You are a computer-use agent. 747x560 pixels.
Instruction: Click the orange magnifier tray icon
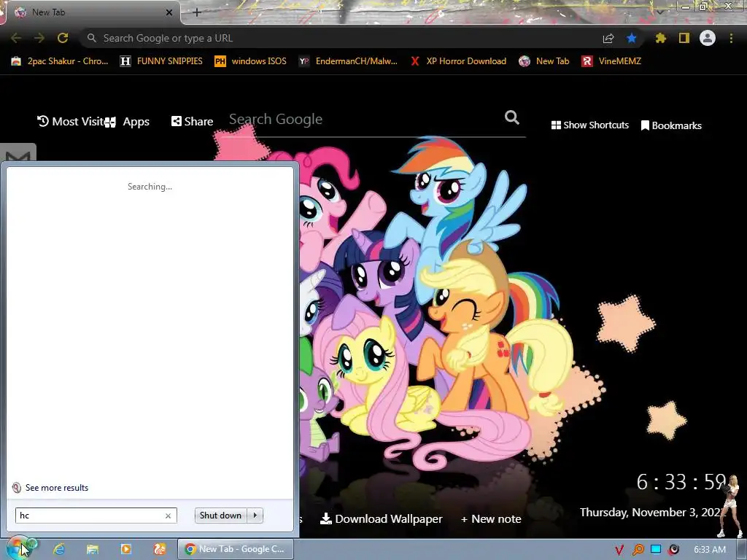(638, 550)
